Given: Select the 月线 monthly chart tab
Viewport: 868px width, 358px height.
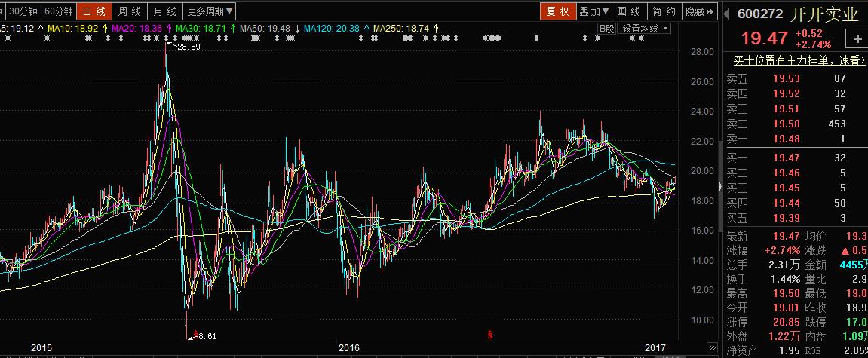Looking at the screenshot, I should (x=164, y=11).
